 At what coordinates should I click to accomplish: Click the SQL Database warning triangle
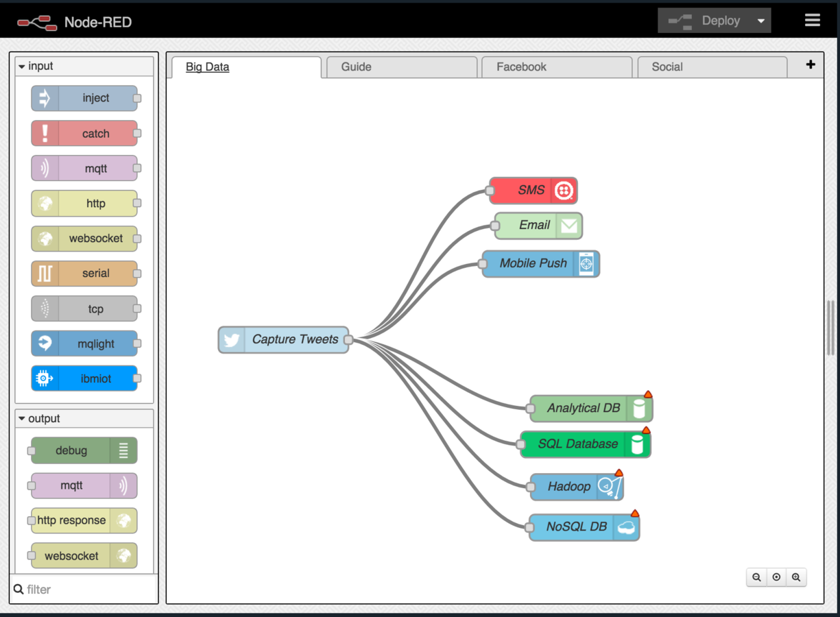[645, 431]
